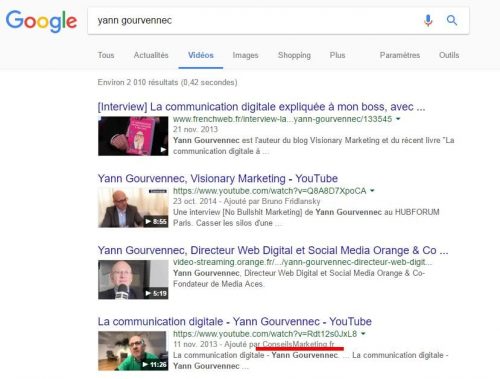Switch to the Tous tab
This screenshot has height=379, width=500.
point(106,55)
